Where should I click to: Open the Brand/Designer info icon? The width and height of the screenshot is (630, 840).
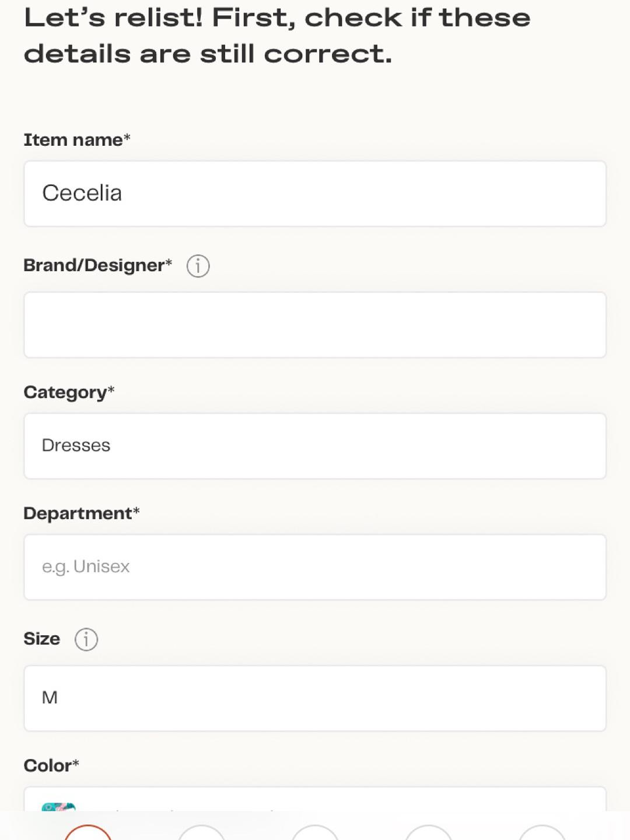point(198,266)
